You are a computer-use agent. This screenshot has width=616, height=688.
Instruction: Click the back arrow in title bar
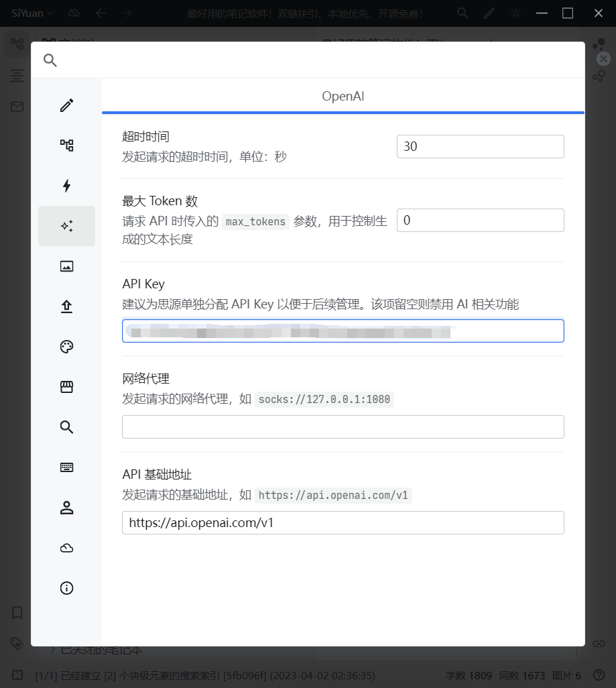pyautogui.click(x=101, y=13)
